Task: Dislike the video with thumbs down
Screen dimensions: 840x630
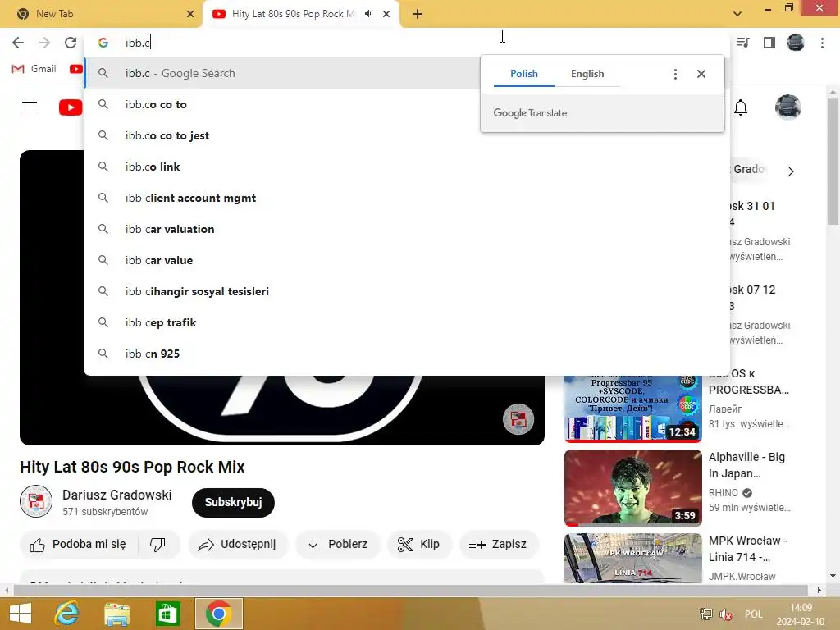Action: [157, 545]
